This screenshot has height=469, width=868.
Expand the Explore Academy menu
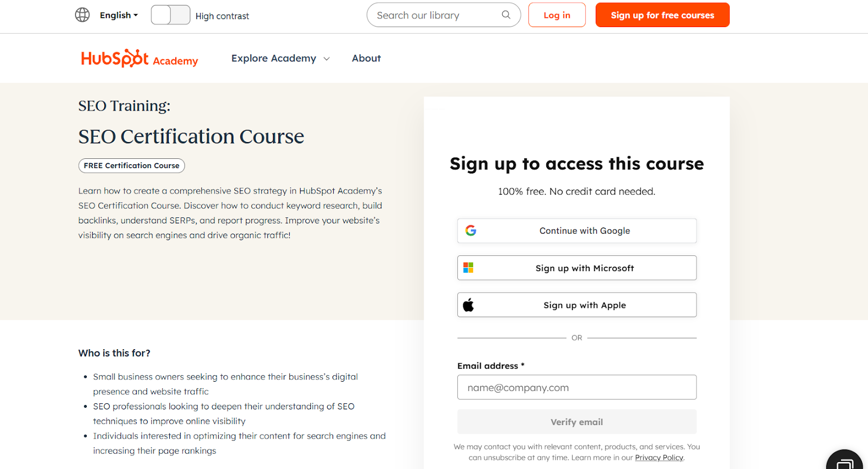coord(280,59)
